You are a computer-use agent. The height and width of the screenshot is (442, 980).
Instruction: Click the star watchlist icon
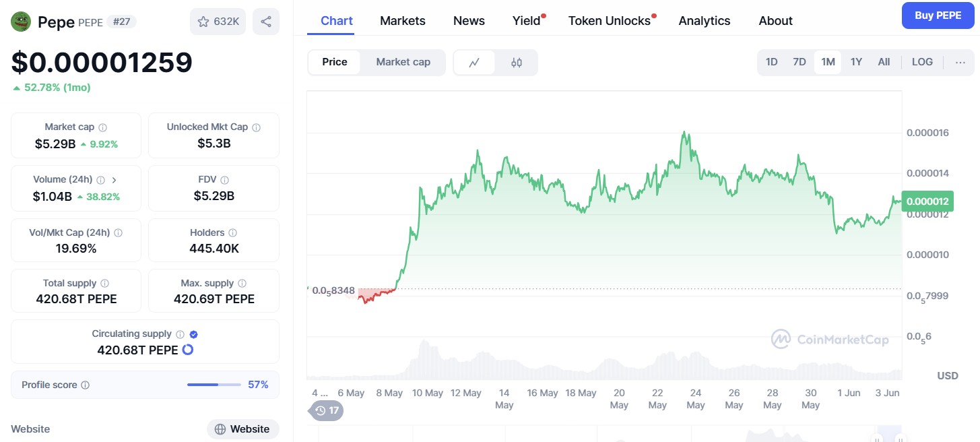(x=203, y=22)
